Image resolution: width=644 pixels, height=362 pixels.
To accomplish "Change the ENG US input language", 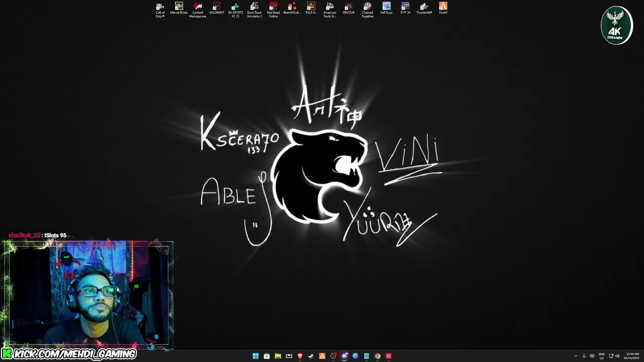I will pyautogui.click(x=601, y=356).
